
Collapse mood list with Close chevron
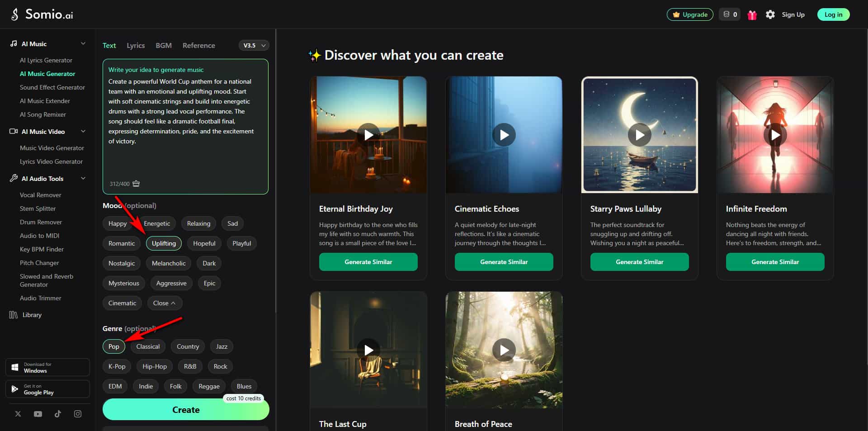coord(165,303)
